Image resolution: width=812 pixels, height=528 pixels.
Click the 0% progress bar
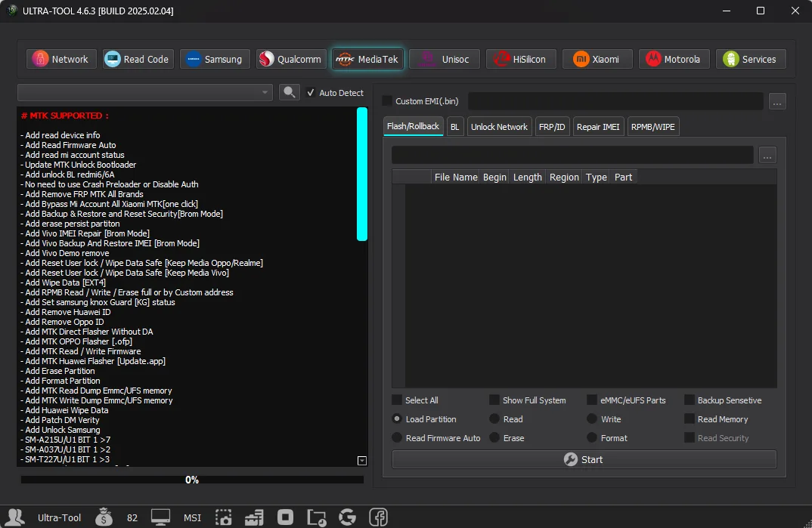[192, 480]
